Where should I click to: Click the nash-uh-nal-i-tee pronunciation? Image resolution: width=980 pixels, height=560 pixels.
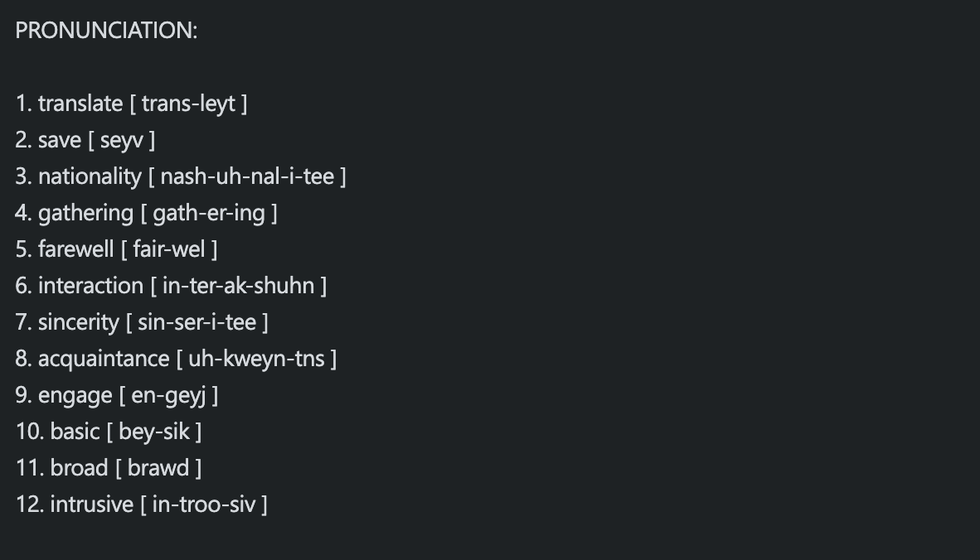click(247, 176)
